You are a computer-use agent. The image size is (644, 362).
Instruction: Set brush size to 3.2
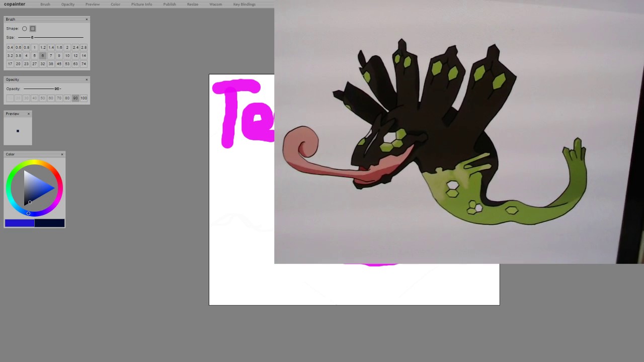tap(10, 56)
